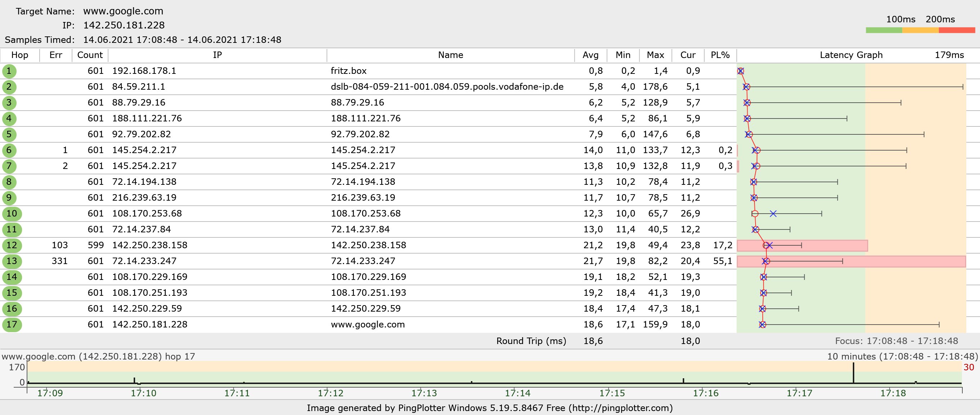Click the hop 9 green badge
Image resolution: width=980 pixels, height=415 pixels.
9,198
